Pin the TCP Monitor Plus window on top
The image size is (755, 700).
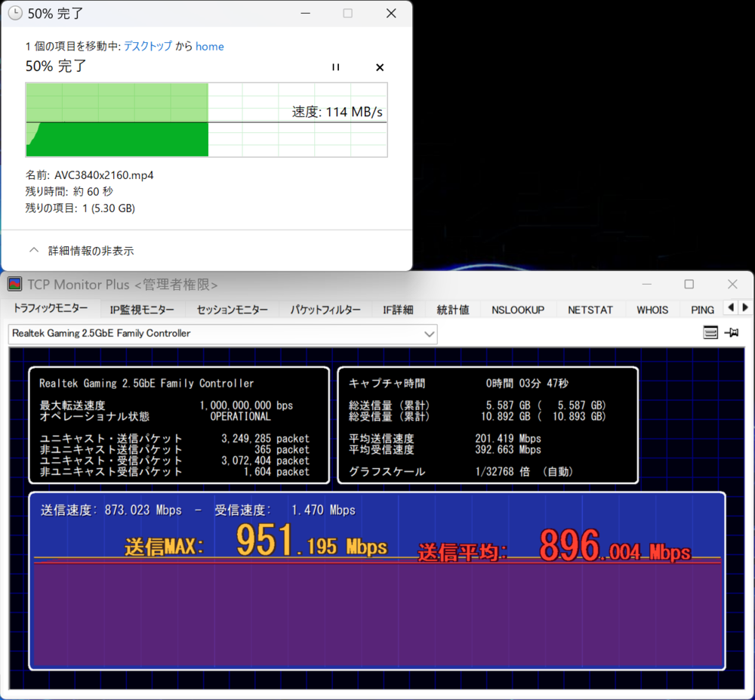click(732, 333)
